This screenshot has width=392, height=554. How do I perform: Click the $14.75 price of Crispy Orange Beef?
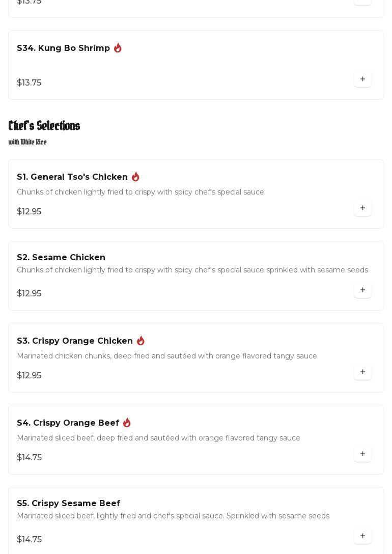coord(29,457)
